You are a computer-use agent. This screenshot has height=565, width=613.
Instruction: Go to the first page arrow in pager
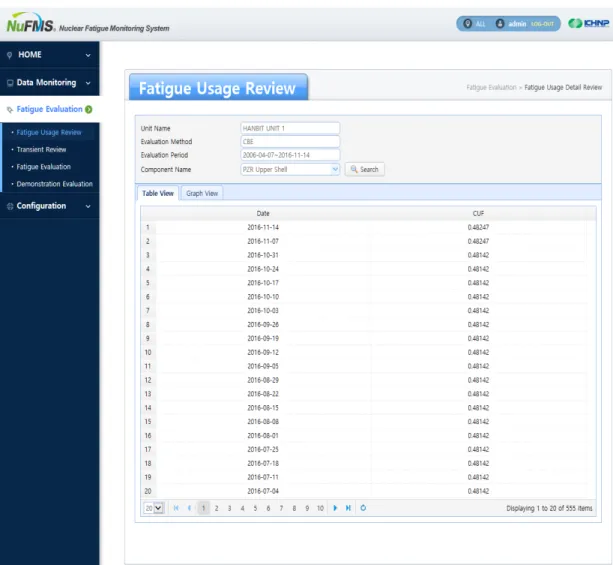click(176, 508)
